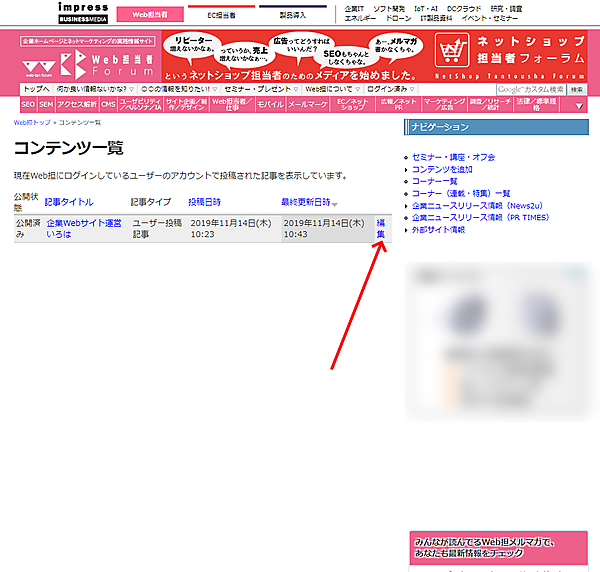Select the SEM category

pos(46,104)
